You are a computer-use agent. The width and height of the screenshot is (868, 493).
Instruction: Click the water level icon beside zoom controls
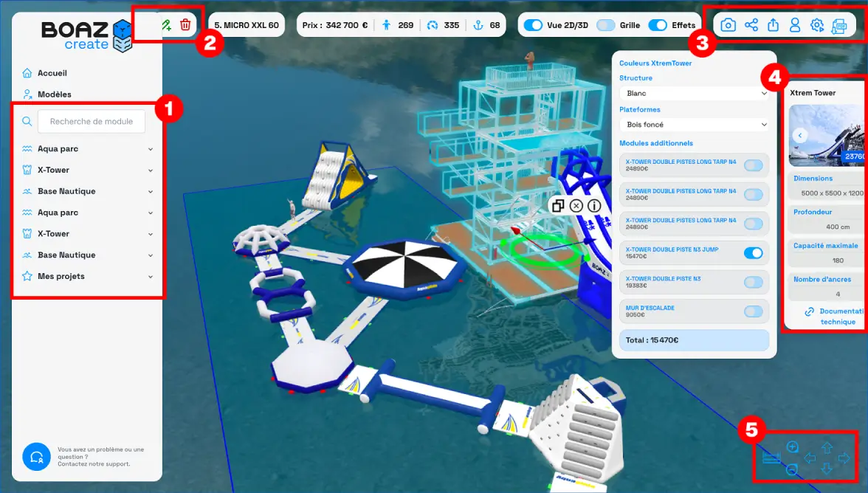click(x=771, y=458)
